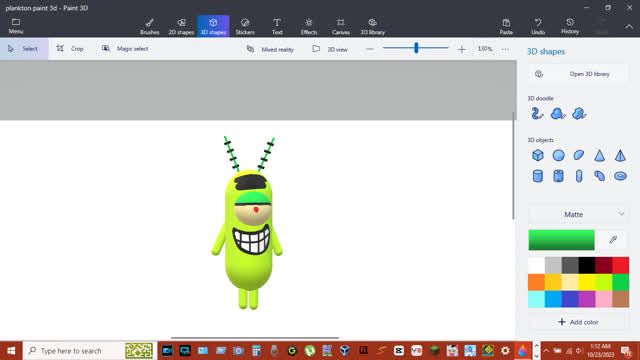Select the tube 3D doodle brush
This screenshot has width=640, height=360.
coord(537,113)
